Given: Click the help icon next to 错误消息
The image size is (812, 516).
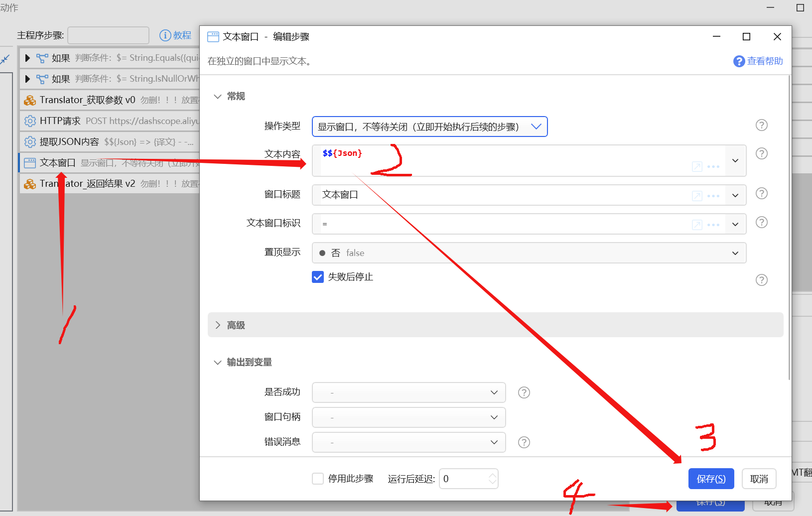Looking at the screenshot, I should click(524, 442).
